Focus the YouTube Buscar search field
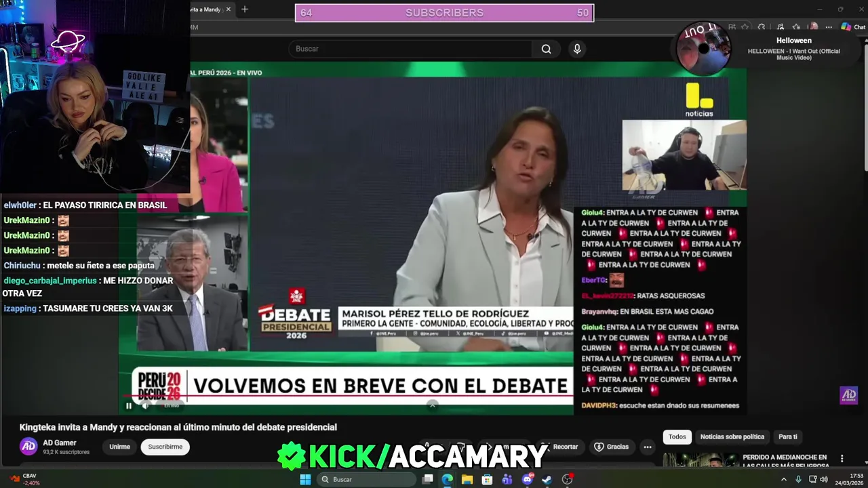The height and width of the screenshot is (488, 868). 411,49
